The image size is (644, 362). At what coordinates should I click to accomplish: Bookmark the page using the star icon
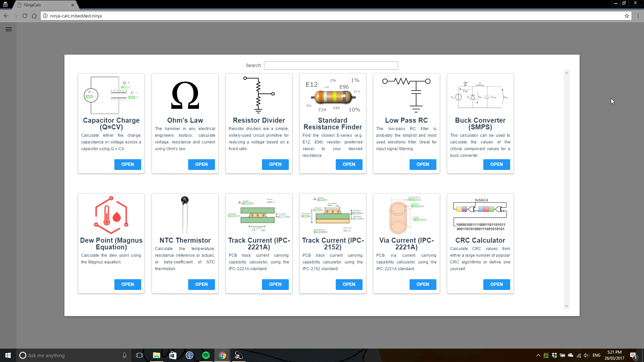pos(627,16)
